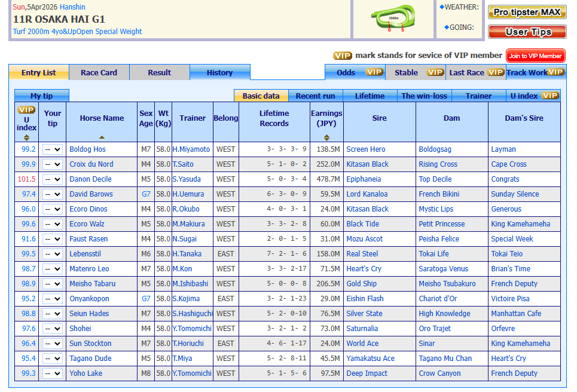The image size is (577, 392).
Task: Open tip dropdown for David Barows
Action: pos(52,194)
